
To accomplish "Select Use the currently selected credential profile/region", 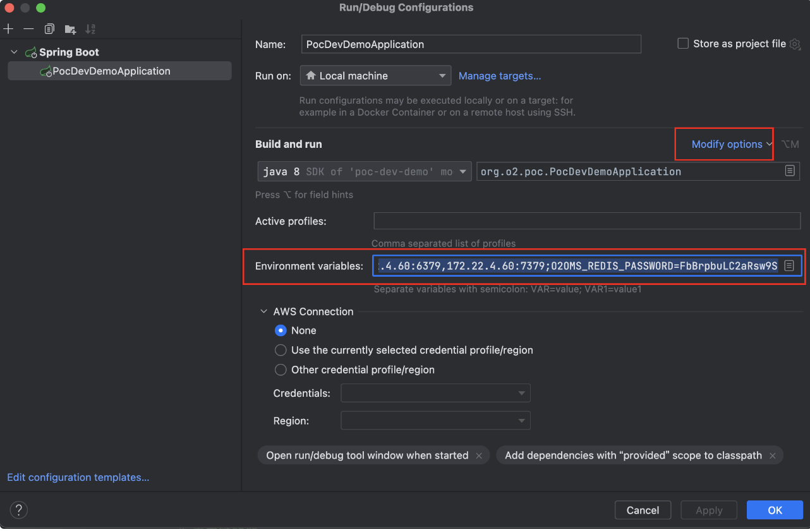I will tap(281, 350).
